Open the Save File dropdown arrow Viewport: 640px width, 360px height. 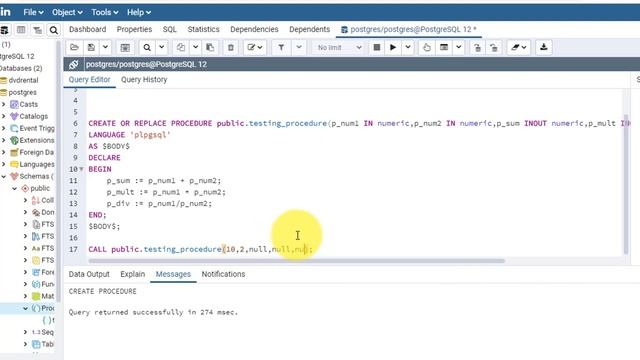coord(105,47)
